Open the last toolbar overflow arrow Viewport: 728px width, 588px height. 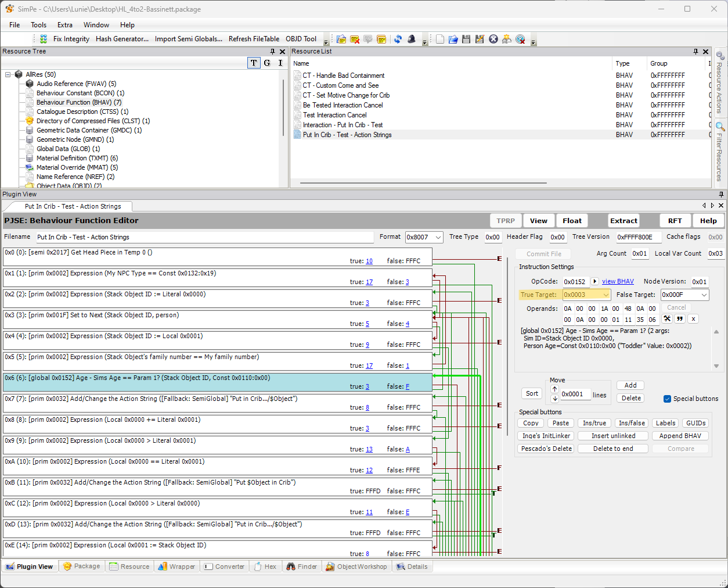533,42
